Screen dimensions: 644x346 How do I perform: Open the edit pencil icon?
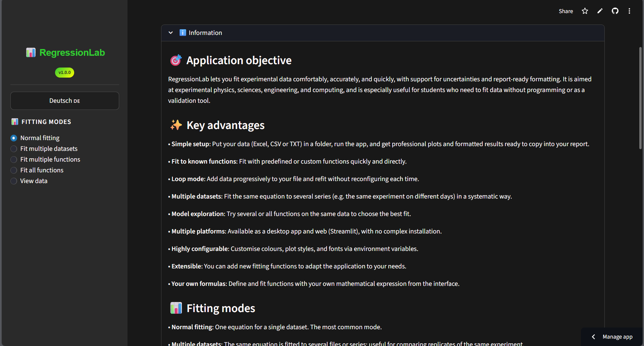pyautogui.click(x=600, y=11)
